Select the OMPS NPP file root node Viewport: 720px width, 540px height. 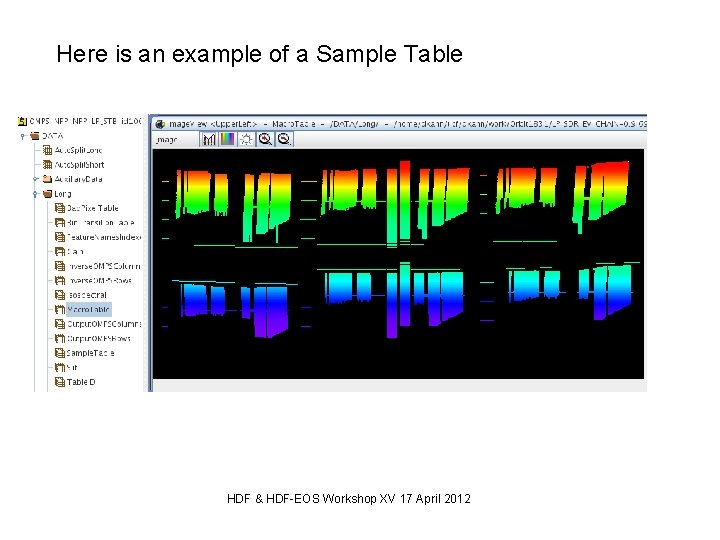(x=85, y=121)
